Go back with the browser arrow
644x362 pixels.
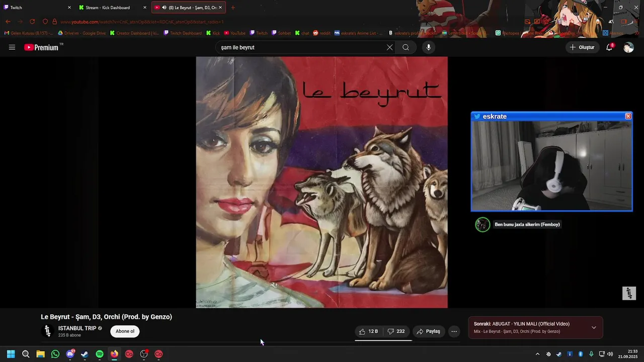[x=8, y=22]
